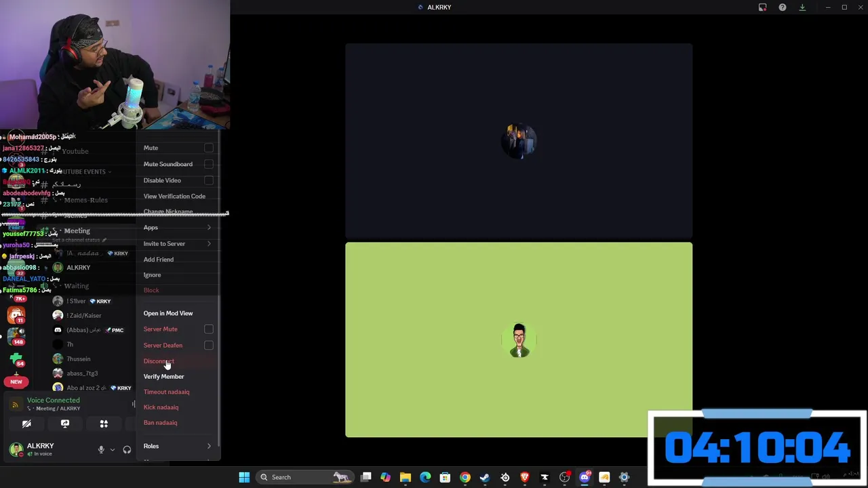The image size is (868, 488).
Task: Open Google Chrome from the taskbar
Action: point(465,477)
